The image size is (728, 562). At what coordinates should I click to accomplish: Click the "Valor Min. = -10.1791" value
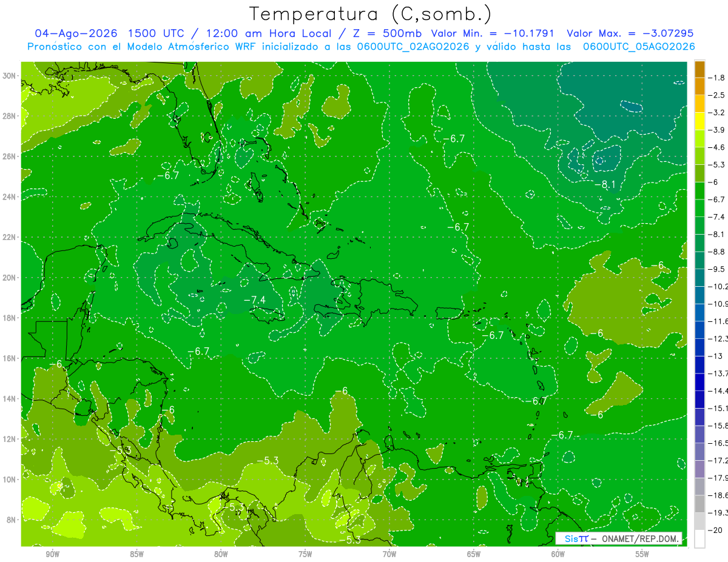[x=493, y=33]
